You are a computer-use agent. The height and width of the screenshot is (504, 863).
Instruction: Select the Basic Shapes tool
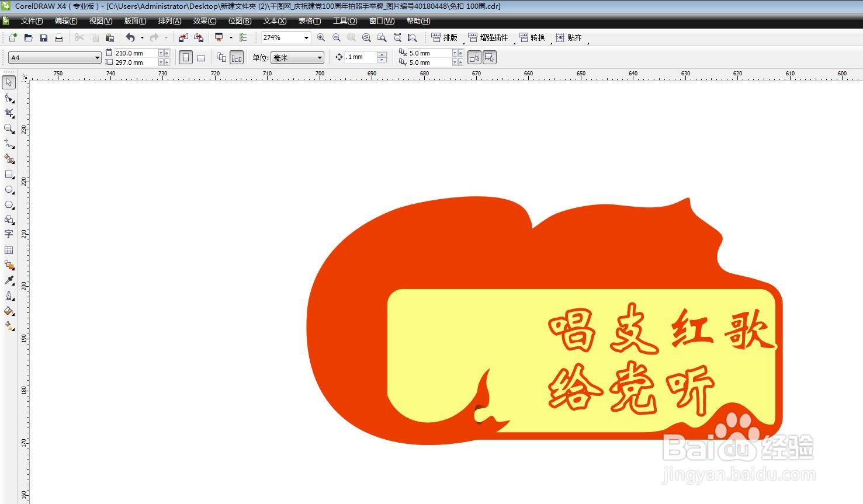9,220
